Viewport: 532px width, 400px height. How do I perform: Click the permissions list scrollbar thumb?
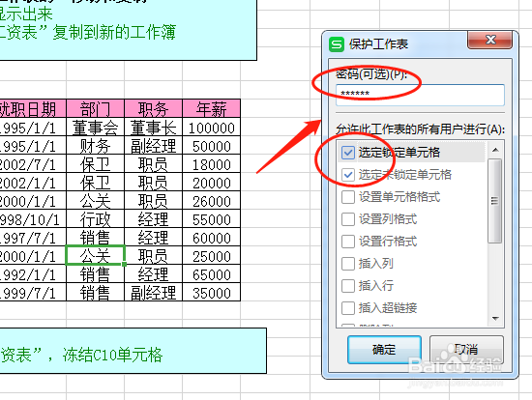click(x=495, y=201)
